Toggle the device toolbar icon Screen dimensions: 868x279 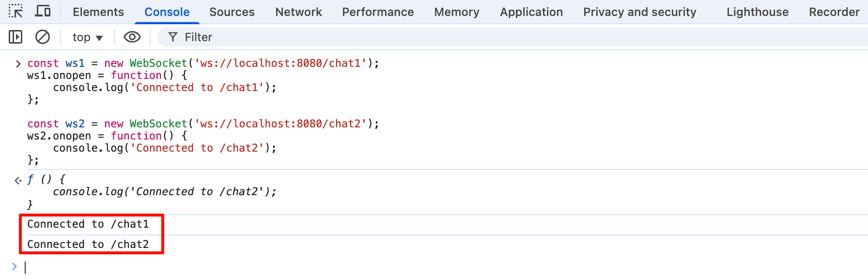[43, 11]
